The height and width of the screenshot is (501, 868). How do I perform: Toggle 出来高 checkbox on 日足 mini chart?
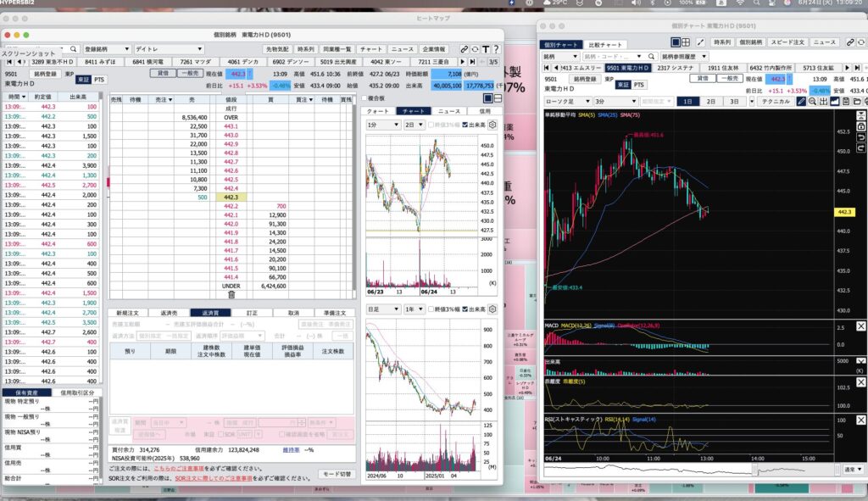point(465,309)
